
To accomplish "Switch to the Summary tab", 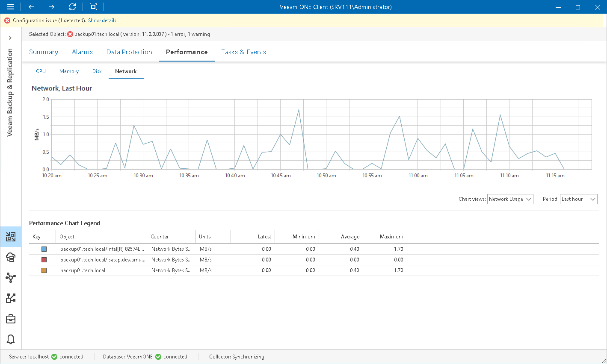I will pos(44,52).
